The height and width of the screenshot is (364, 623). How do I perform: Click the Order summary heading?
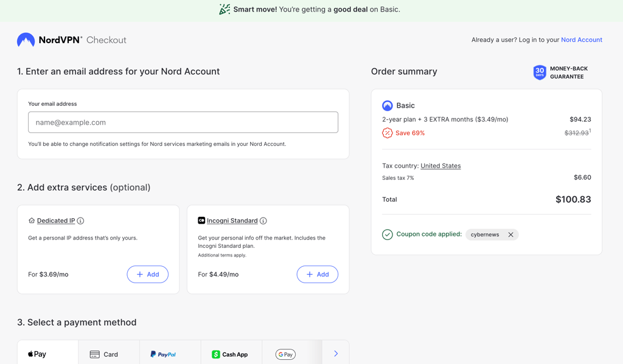pyautogui.click(x=404, y=72)
